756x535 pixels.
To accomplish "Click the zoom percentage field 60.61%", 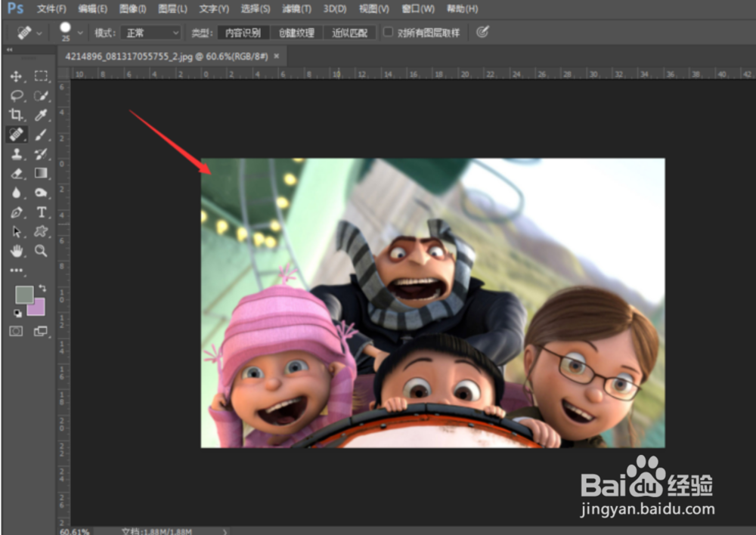I will (x=75, y=532).
